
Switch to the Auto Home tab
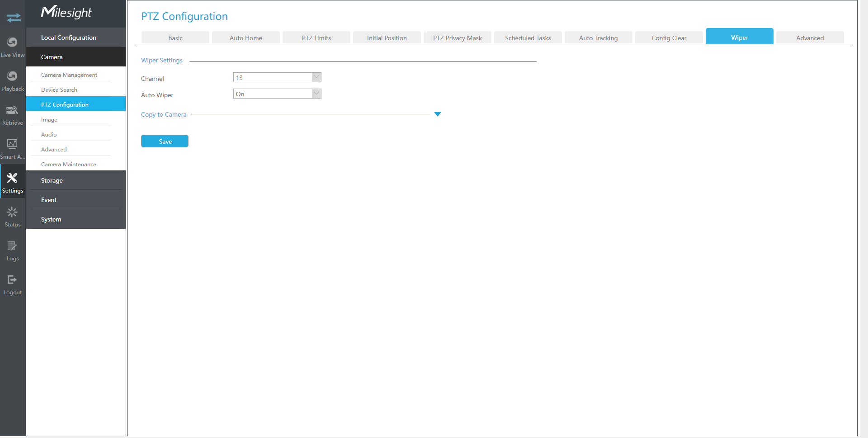pos(246,38)
